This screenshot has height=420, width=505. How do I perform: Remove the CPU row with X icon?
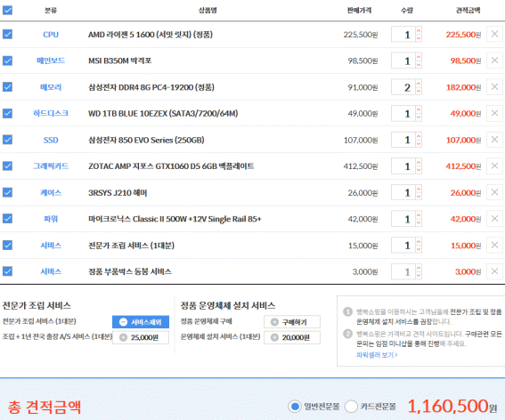(494, 34)
